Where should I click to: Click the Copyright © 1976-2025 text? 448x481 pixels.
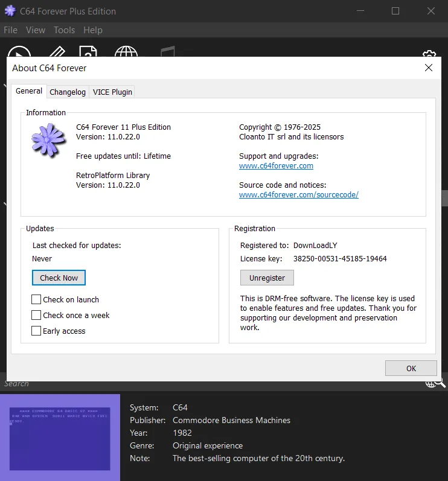point(280,127)
